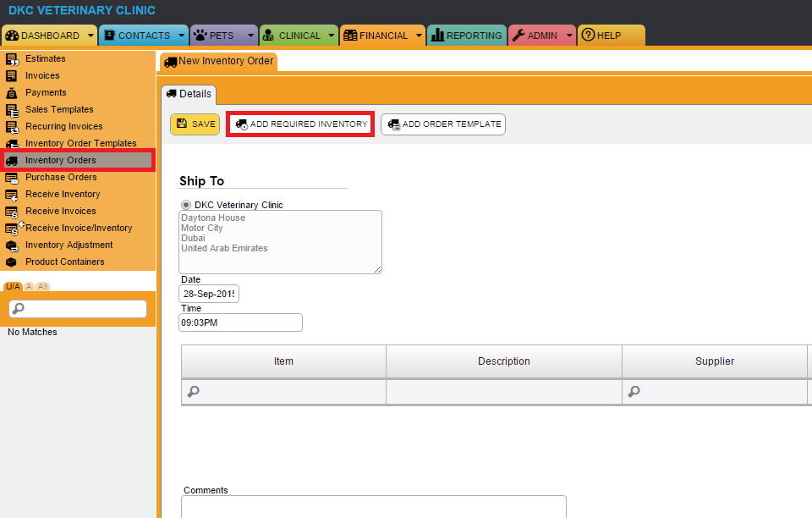Click the Time input field
Screen dimensions: 812x518
click(240, 322)
